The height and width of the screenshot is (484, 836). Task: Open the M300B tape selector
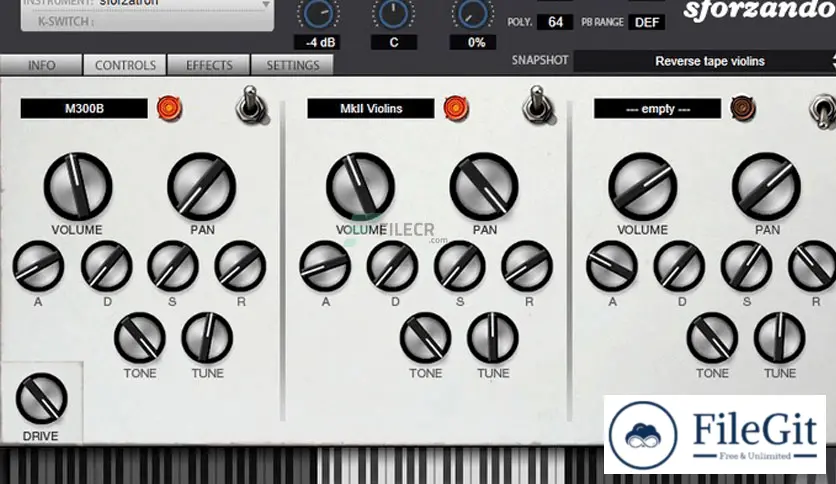[84, 109]
